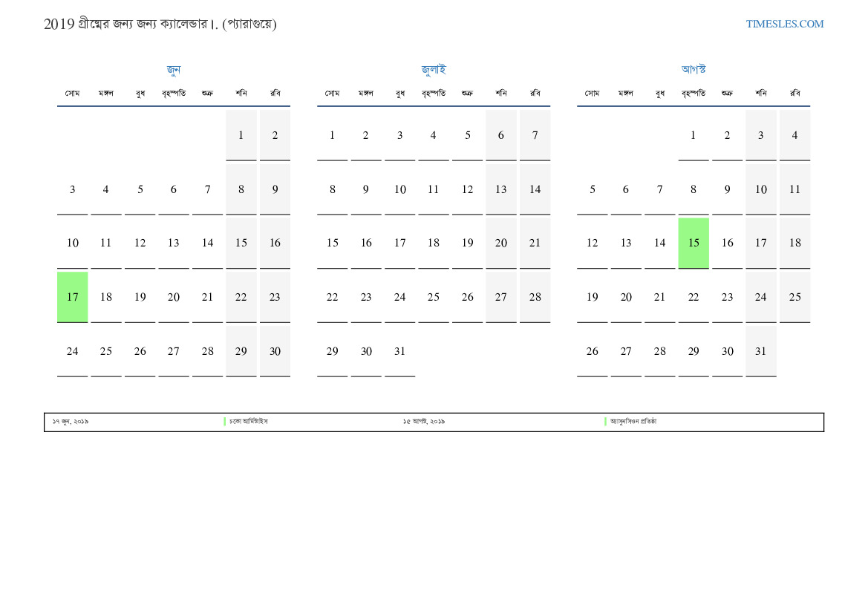This screenshot has height=614, width=868.
Task: Select June 24 in the জুন calendar
Action: (73, 351)
